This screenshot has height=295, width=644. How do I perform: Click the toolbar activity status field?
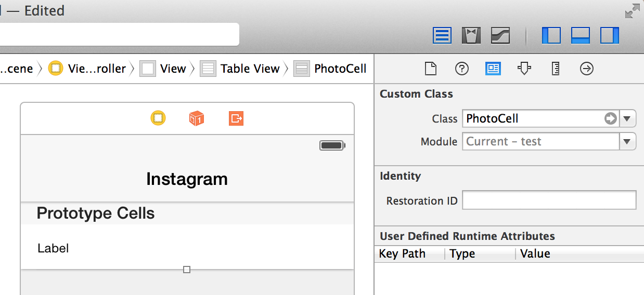pos(119,34)
